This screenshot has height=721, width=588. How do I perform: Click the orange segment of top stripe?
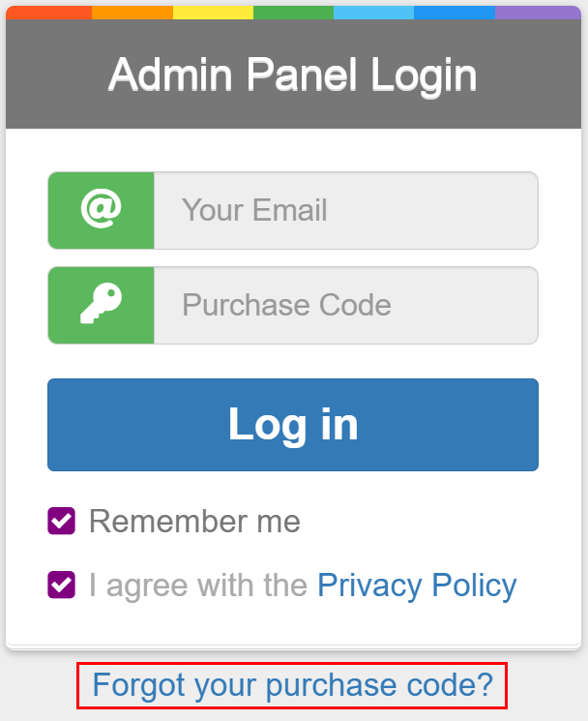(132, 13)
